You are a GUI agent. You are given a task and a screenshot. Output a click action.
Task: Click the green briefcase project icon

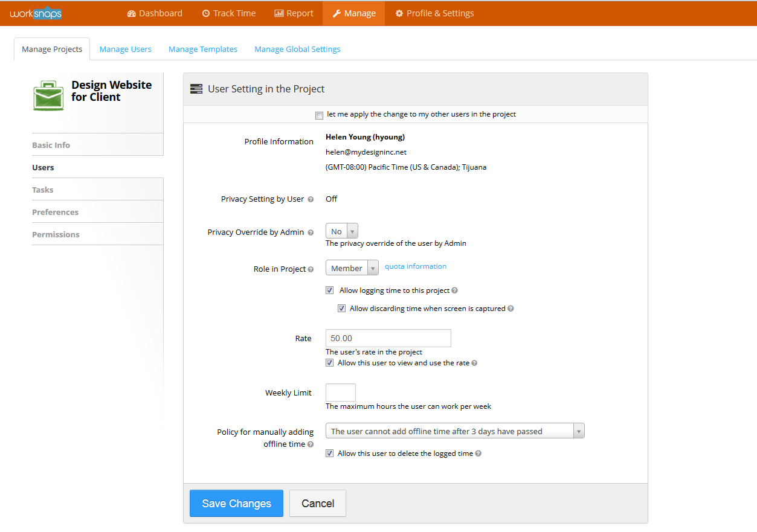click(x=48, y=95)
